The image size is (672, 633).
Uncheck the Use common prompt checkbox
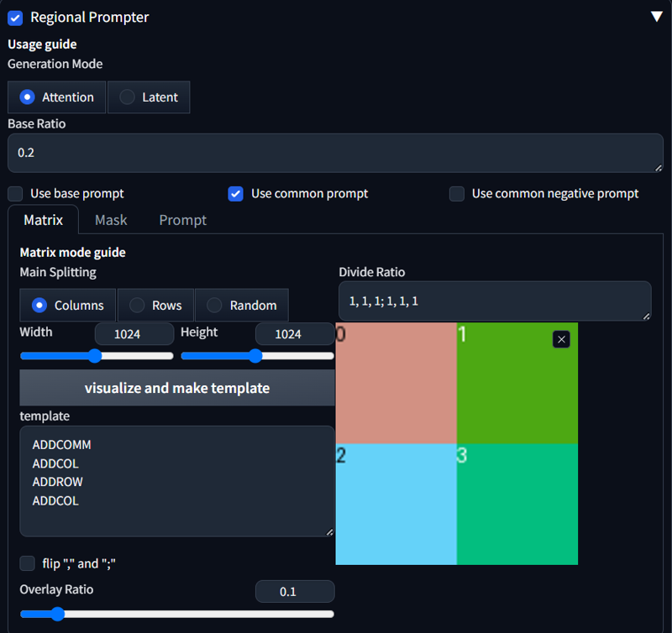point(236,194)
